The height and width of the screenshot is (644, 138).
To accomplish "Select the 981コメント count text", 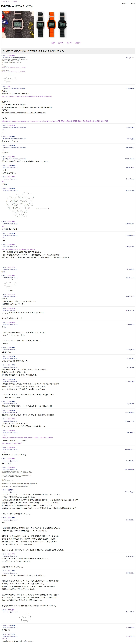I will pyautogui.click(x=125, y=3).
